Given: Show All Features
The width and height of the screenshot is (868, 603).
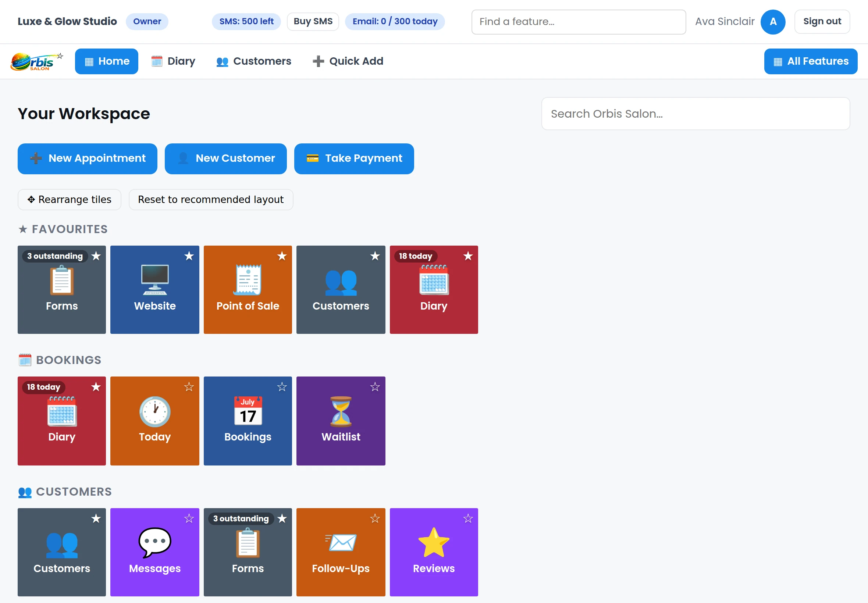Looking at the screenshot, I should coord(811,61).
